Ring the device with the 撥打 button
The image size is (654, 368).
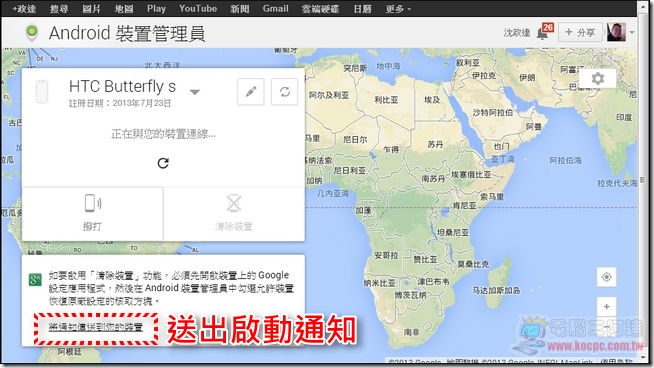[92, 214]
